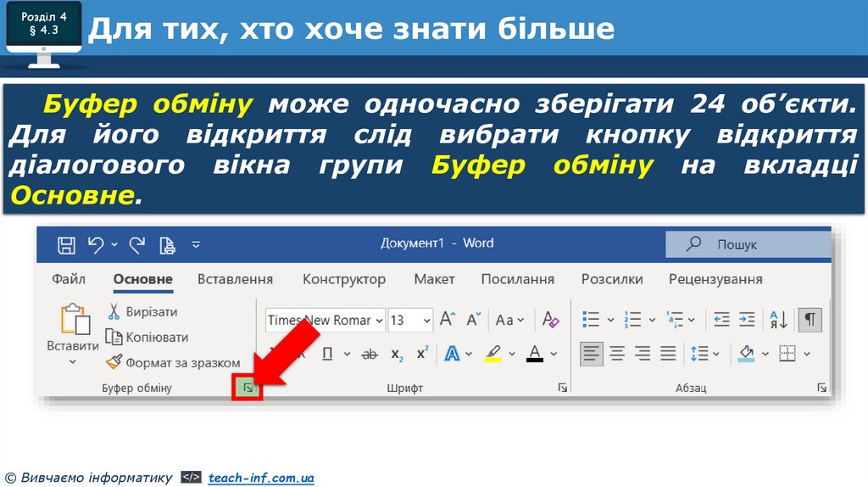Click the Вставити clipboard paste icon
This screenshot has height=487, width=868.
(x=75, y=319)
